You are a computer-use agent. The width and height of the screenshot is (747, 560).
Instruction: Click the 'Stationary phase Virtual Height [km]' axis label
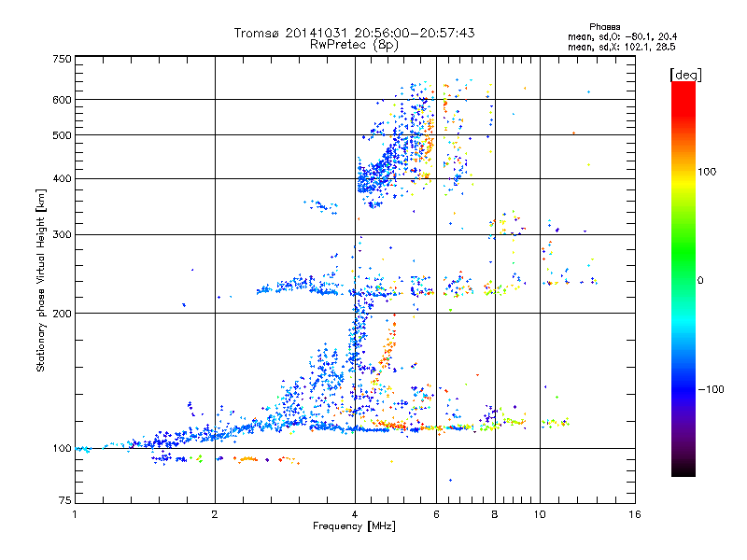[40, 280]
